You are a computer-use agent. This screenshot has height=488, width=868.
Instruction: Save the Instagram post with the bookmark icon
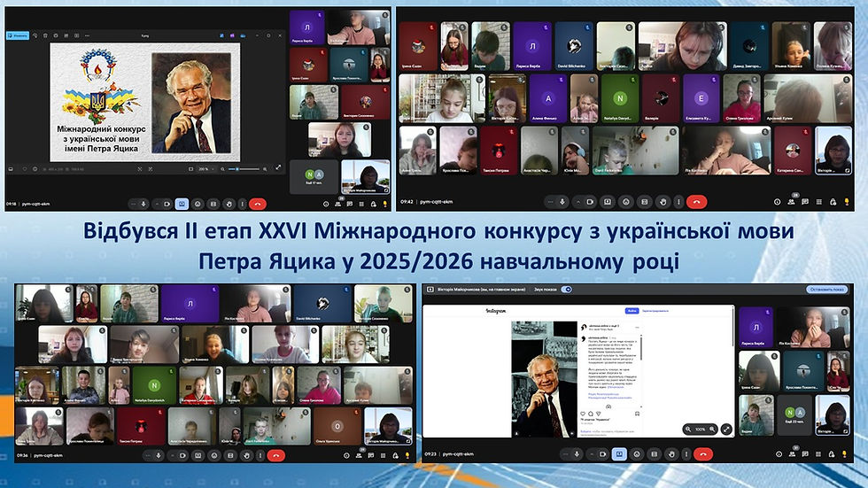pyautogui.click(x=637, y=414)
